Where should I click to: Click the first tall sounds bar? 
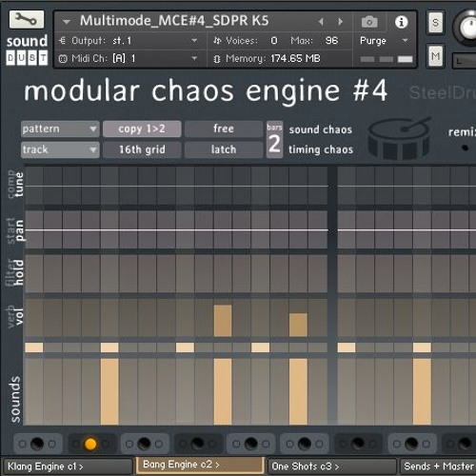109,391
